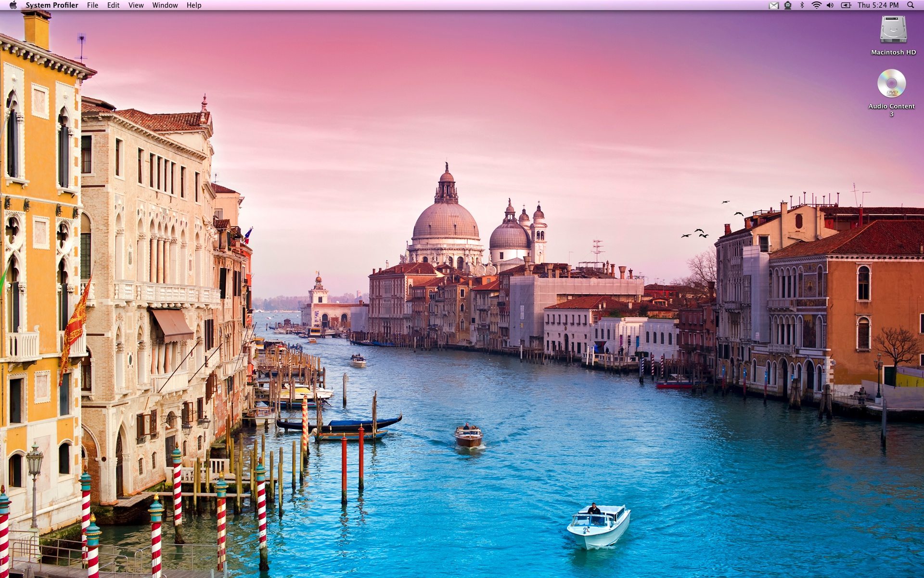This screenshot has width=924, height=578.
Task: Click the Audio Content 3 text label
Action: pyautogui.click(x=891, y=106)
